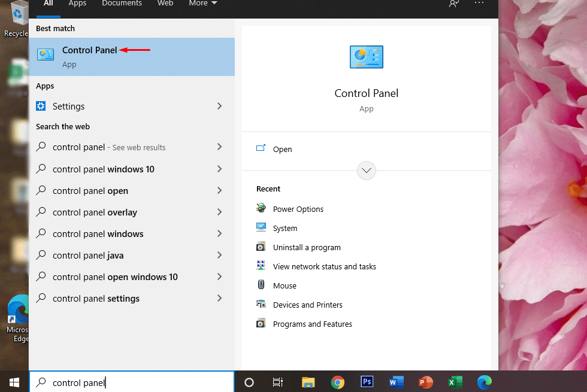Click the Task View taskbar icon
Screen dimensions: 587x392
[278, 382]
